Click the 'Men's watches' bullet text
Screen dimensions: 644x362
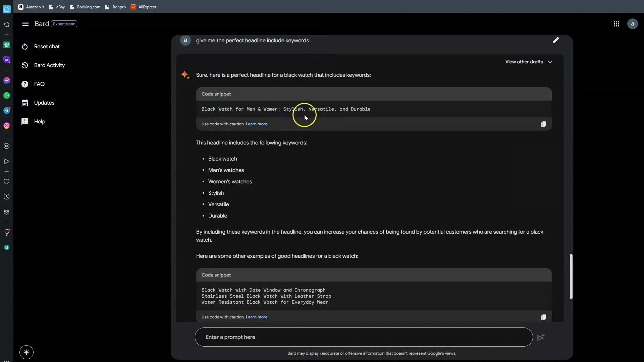(x=226, y=170)
